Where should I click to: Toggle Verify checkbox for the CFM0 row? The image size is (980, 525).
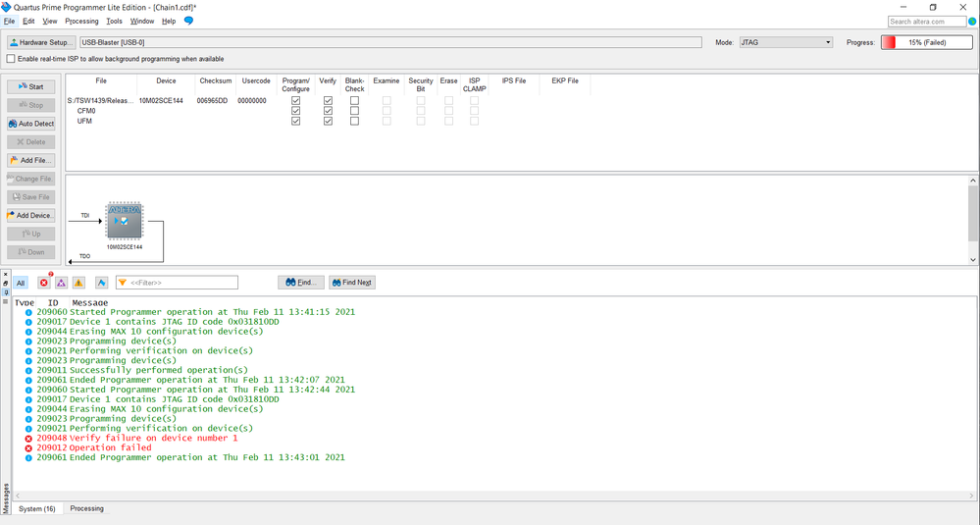328,111
